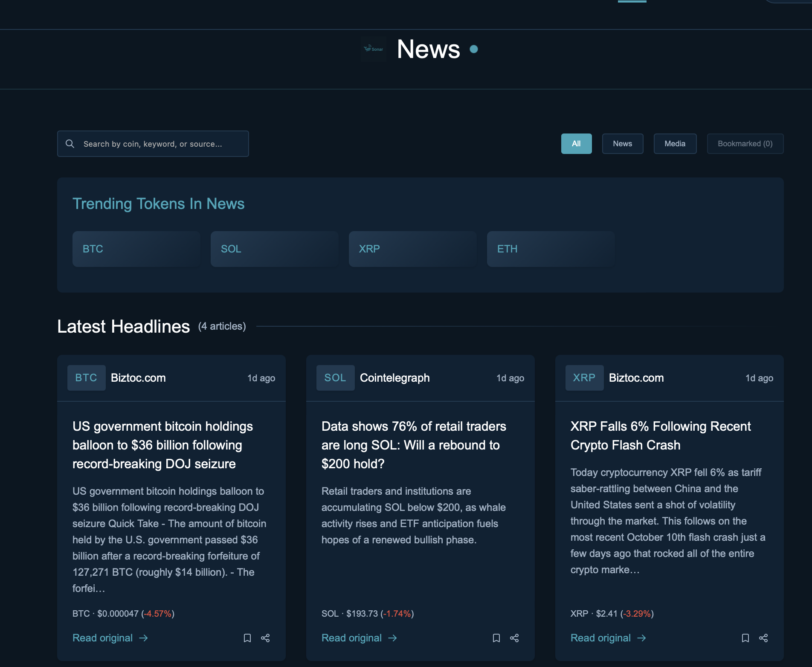Enable the News-only filter
The width and height of the screenshot is (812, 667).
622,143
